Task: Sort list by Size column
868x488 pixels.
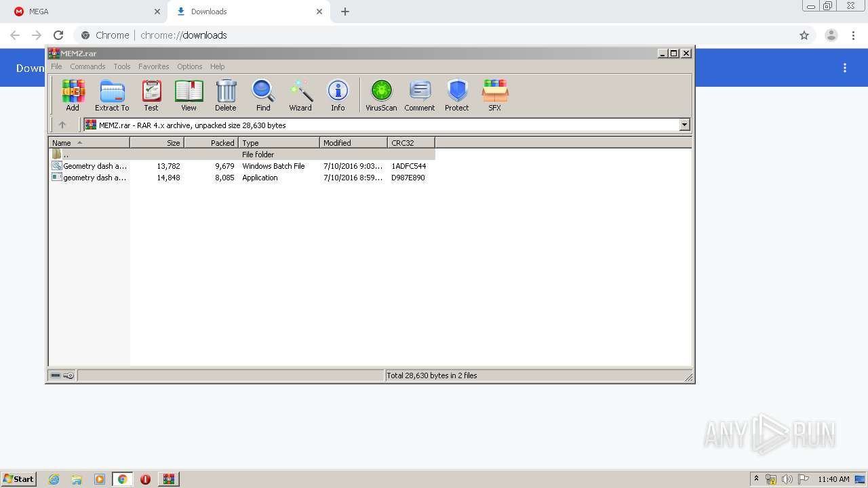Action: point(157,143)
